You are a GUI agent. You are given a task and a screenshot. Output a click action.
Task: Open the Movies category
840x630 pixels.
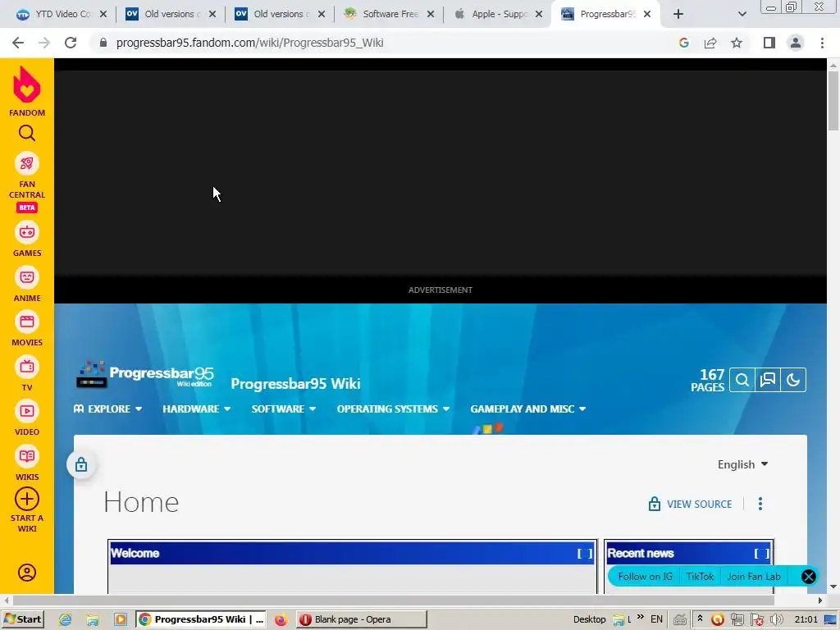[27, 328]
